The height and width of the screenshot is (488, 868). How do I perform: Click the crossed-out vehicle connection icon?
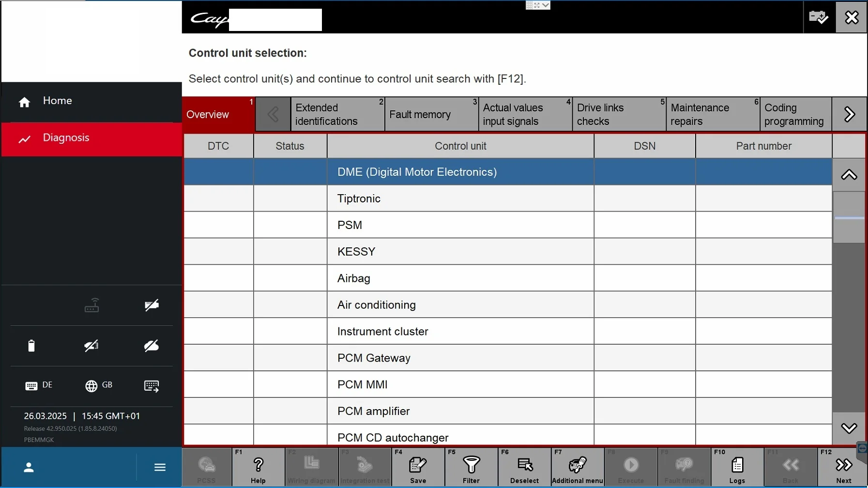coord(91,346)
